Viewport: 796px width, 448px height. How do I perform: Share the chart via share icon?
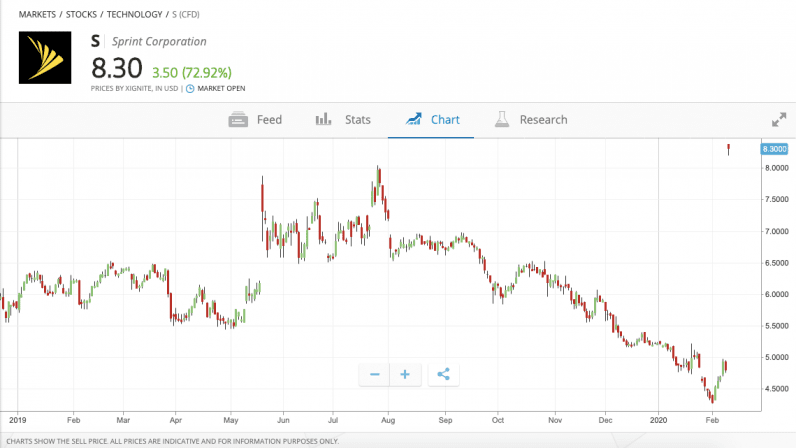444,375
